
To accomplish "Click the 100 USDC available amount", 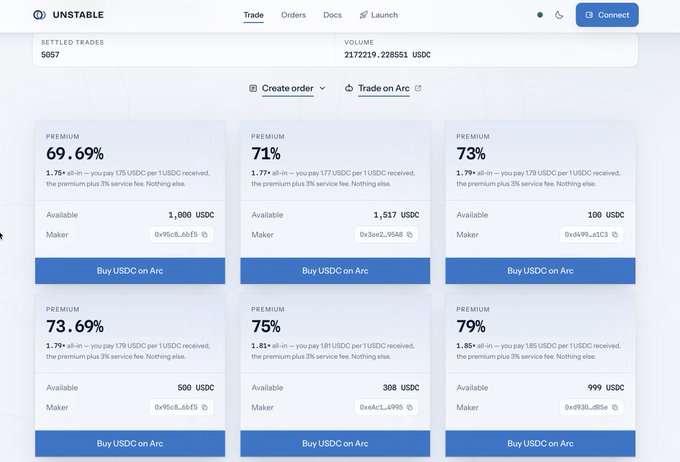I will tap(606, 215).
